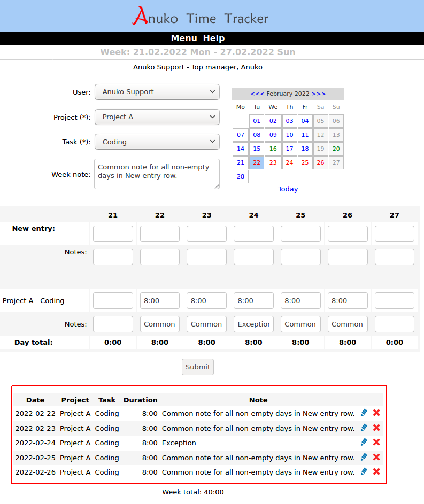Open the User dropdown showing Anuko Support
Viewport: 424px width, 504px height.
point(157,92)
